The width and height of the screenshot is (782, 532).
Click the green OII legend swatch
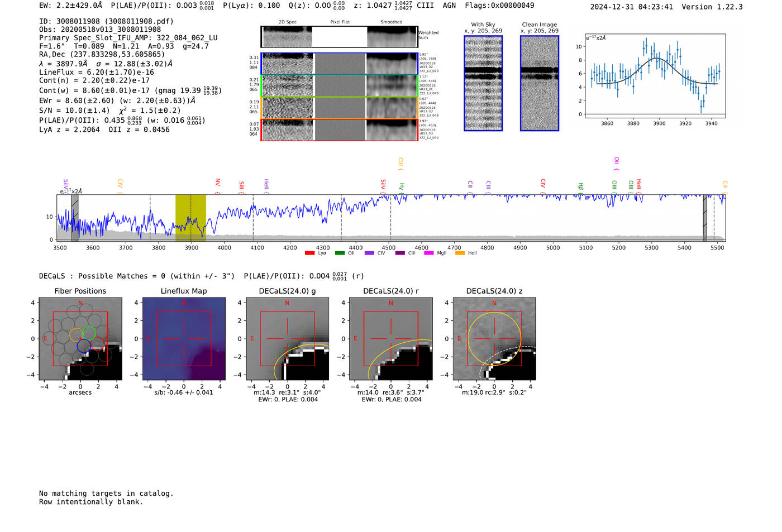(x=340, y=253)
